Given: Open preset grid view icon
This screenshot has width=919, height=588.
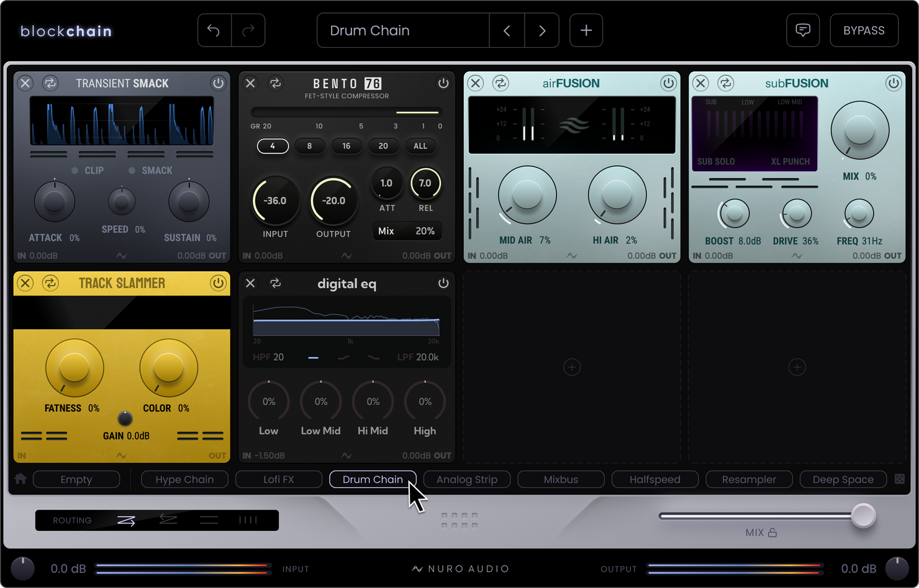Looking at the screenshot, I should click(x=899, y=479).
